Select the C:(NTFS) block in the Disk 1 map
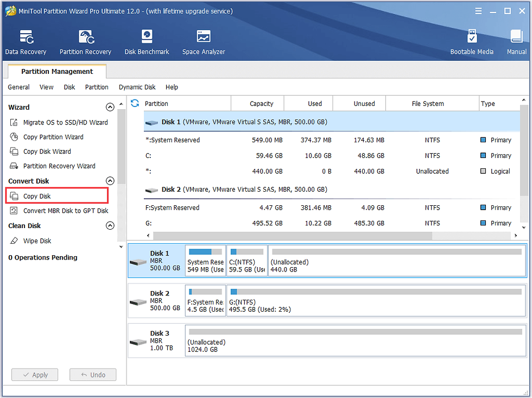Screen dimensions: 532x398 pyautogui.click(x=247, y=261)
